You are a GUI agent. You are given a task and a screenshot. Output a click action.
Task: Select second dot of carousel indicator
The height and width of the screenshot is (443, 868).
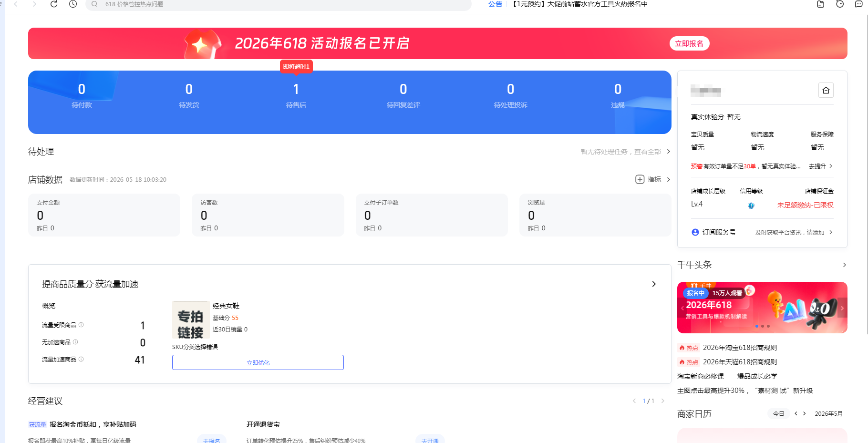763,326
